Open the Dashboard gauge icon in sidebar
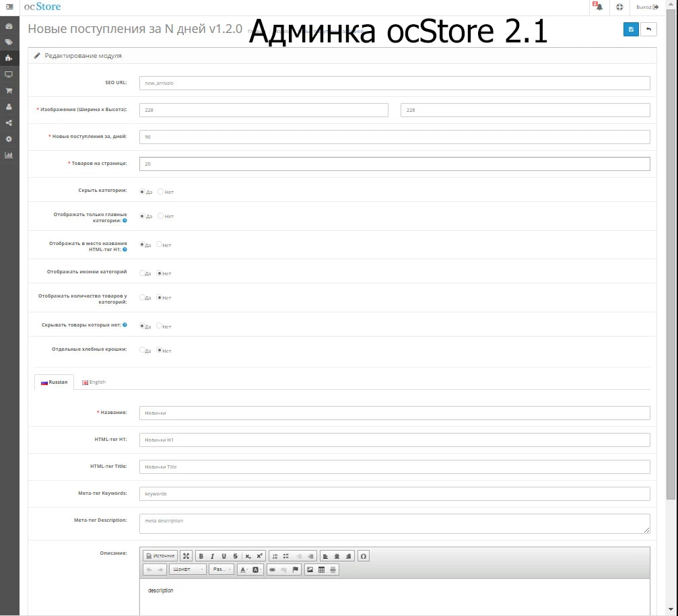The image size is (678, 616). pos(9,26)
